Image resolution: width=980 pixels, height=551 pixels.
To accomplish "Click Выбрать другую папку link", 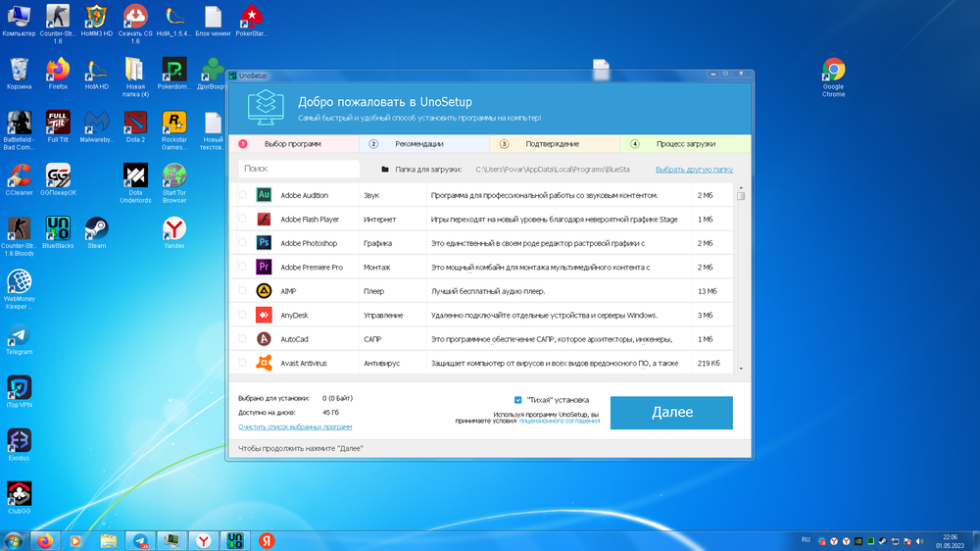I will [x=694, y=169].
